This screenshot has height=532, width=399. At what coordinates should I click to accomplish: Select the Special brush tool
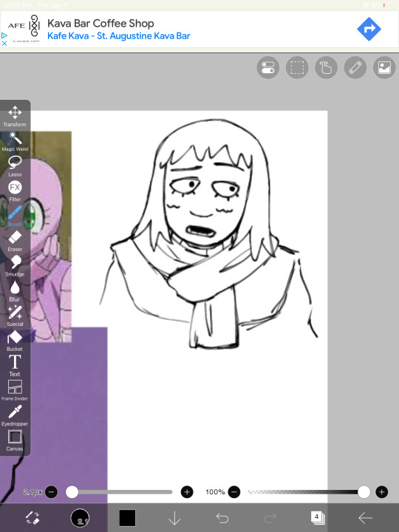pyautogui.click(x=15, y=316)
